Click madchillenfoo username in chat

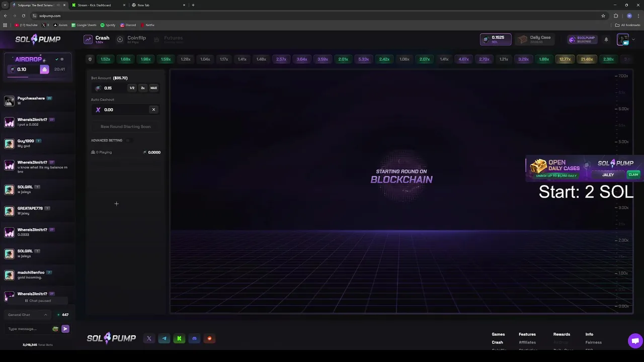click(31, 273)
